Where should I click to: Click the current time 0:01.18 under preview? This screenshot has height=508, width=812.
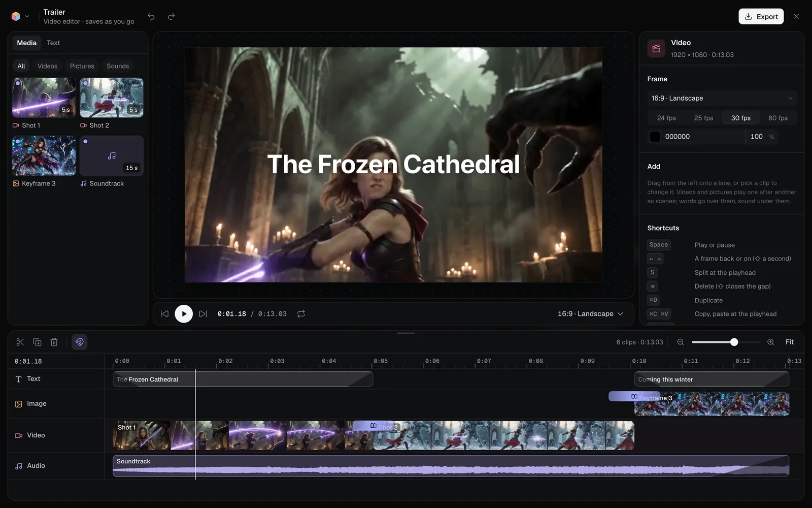tap(232, 314)
